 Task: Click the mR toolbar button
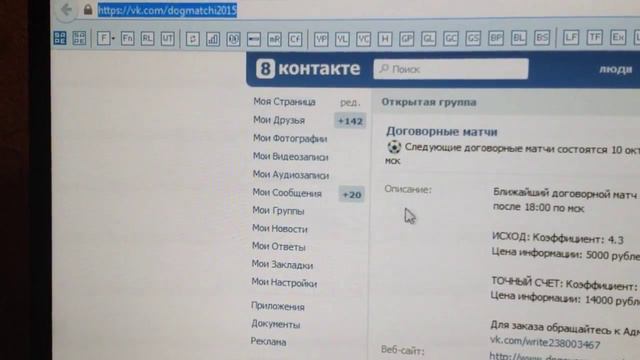[x=274, y=39]
